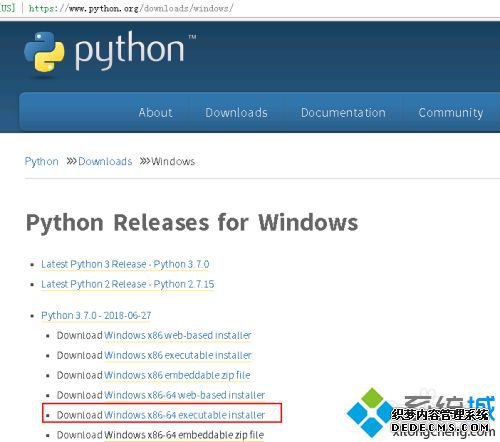Download Windows x86-64 web-based installer
Viewport: 500px width, 442px height.
pyautogui.click(x=184, y=395)
